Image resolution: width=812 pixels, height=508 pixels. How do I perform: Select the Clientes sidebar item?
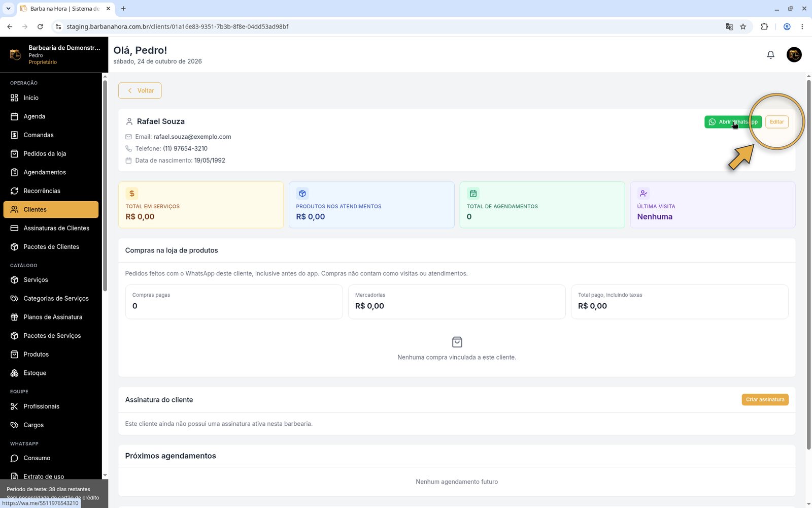click(x=51, y=209)
